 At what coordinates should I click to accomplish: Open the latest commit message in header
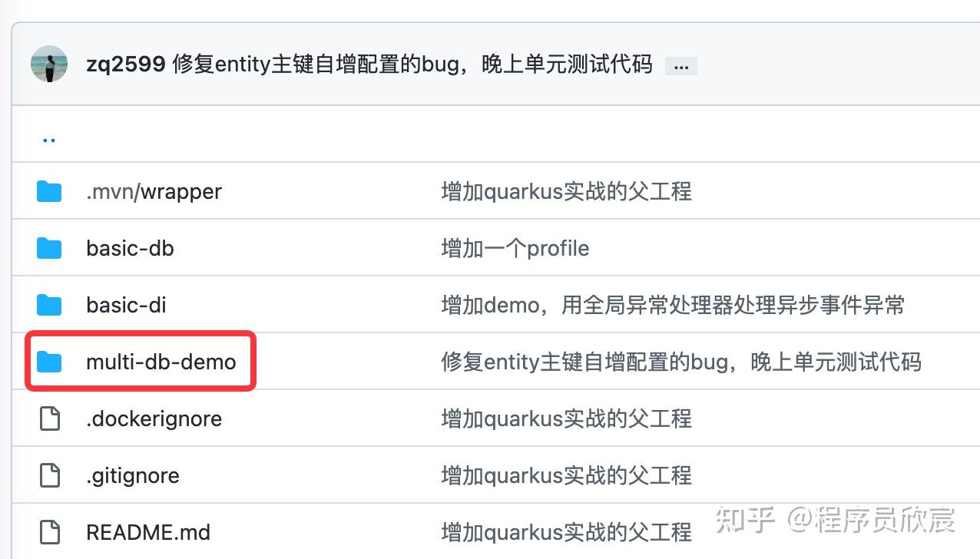412,64
